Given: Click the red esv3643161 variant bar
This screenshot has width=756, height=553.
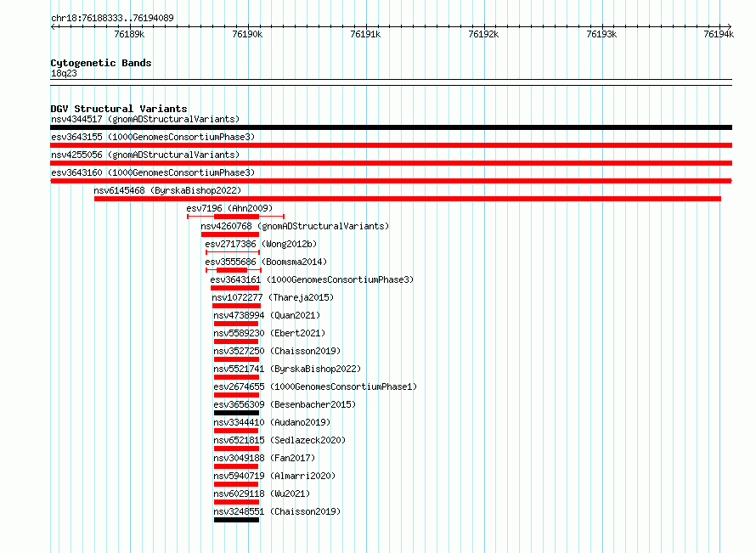Looking at the screenshot, I should tap(234, 288).
